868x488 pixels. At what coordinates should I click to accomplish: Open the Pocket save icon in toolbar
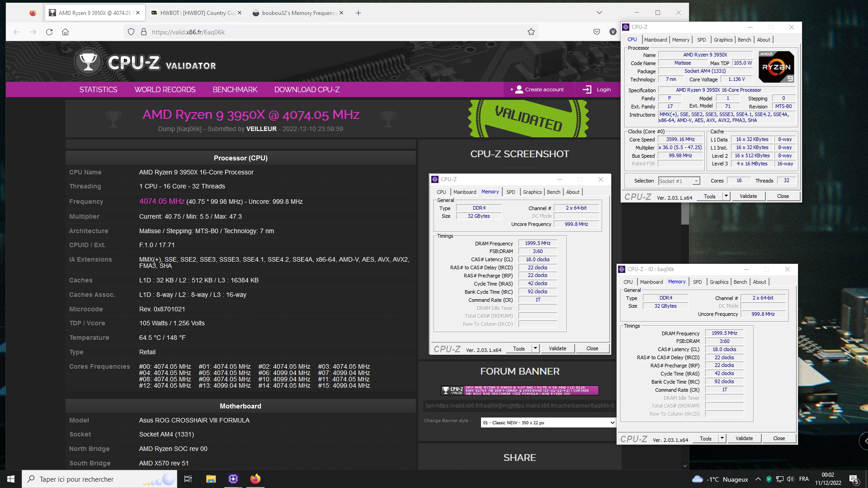597,32
